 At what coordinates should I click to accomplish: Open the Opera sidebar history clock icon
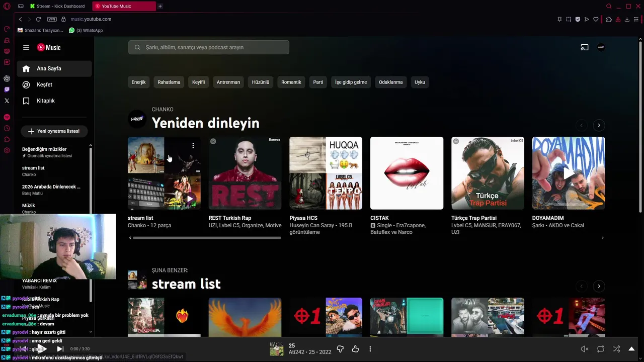coord(7,128)
